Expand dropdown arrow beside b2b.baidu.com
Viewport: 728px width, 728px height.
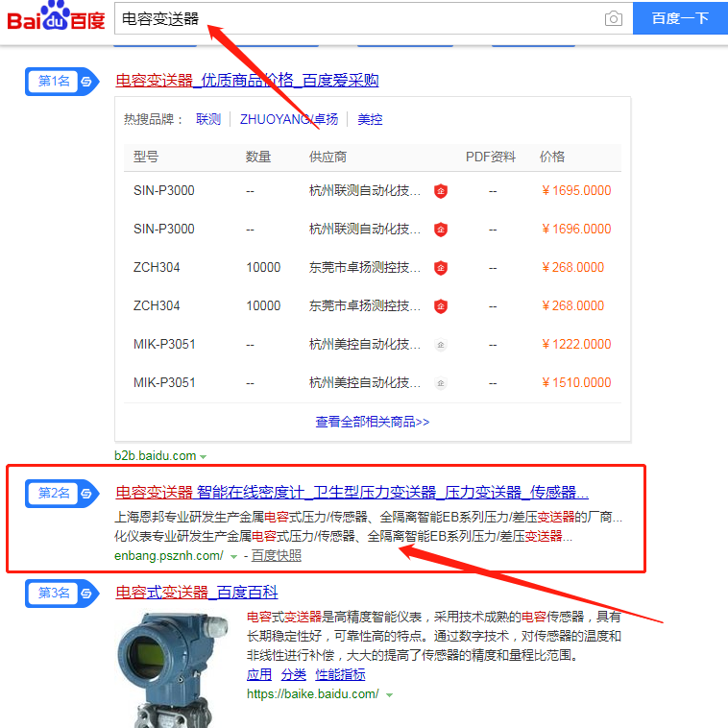tap(203, 456)
